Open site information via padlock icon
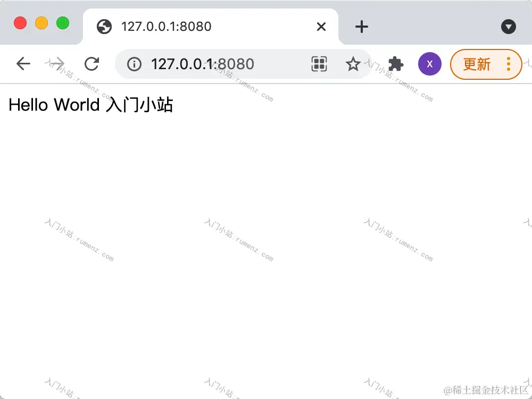This screenshot has height=399, width=532. [134, 64]
